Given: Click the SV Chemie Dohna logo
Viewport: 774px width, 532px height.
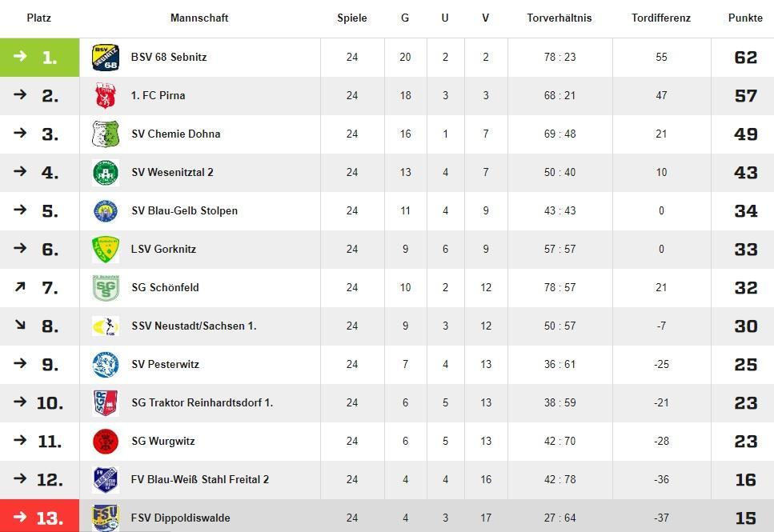Looking at the screenshot, I should [x=105, y=134].
